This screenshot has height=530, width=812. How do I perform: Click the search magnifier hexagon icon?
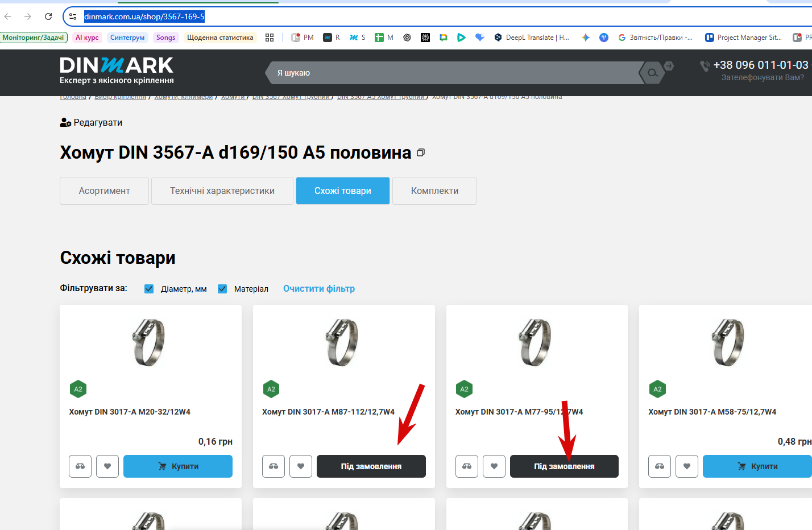click(652, 73)
